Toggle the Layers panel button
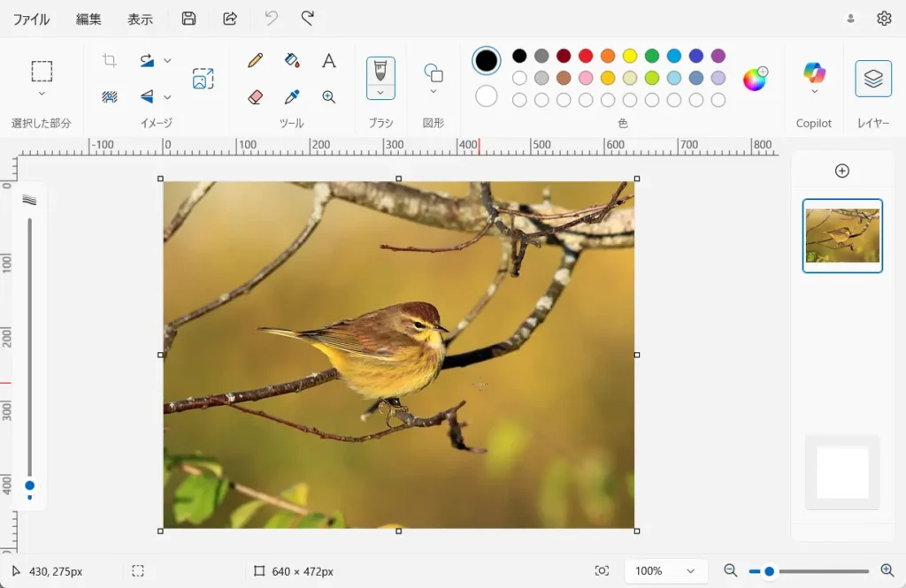906x588 pixels. (872, 79)
